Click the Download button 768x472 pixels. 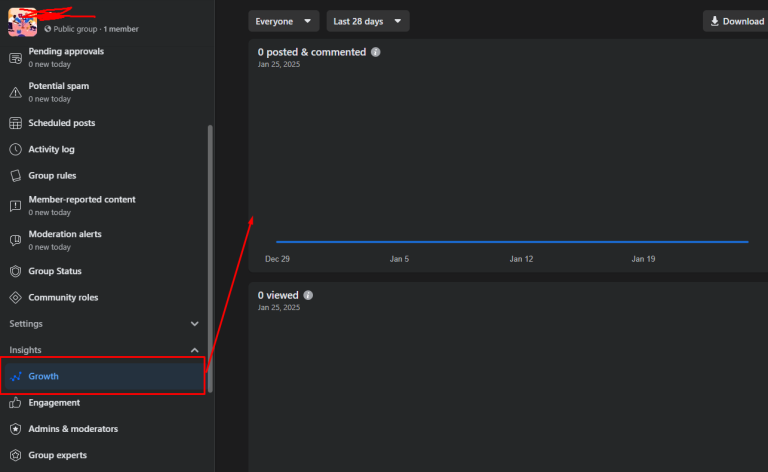[737, 21]
